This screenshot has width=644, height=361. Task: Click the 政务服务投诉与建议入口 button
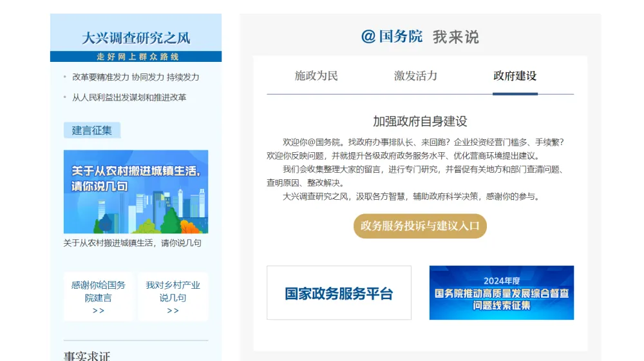tap(420, 226)
